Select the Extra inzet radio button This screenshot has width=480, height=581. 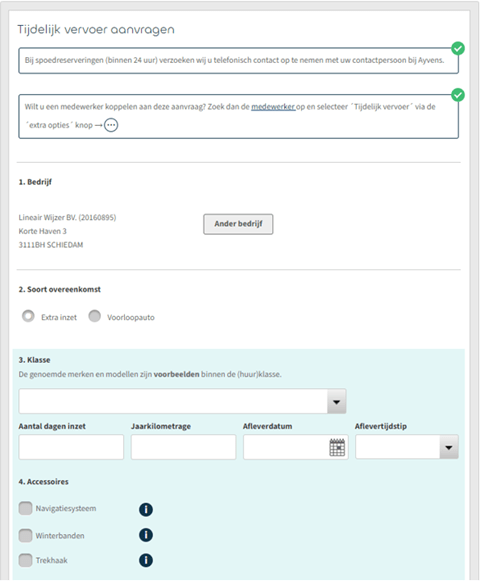[x=28, y=316]
